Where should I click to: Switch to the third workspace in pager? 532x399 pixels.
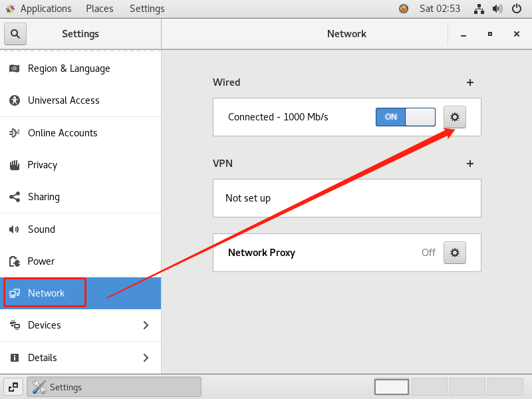467,387
